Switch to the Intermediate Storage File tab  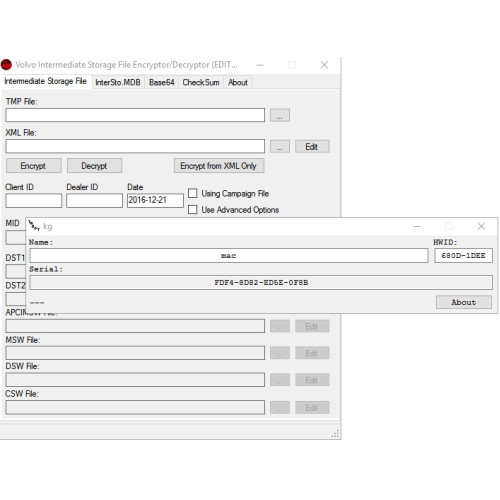45,81
